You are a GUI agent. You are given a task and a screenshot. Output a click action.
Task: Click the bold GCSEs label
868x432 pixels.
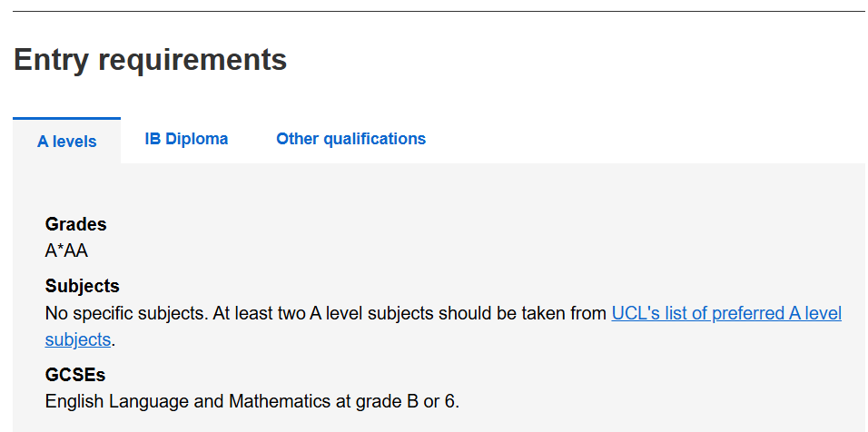75,374
